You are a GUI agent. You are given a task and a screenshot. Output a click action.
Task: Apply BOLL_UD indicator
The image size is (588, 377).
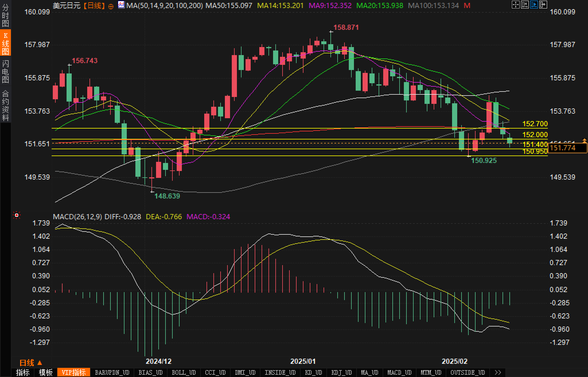(x=184, y=372)
